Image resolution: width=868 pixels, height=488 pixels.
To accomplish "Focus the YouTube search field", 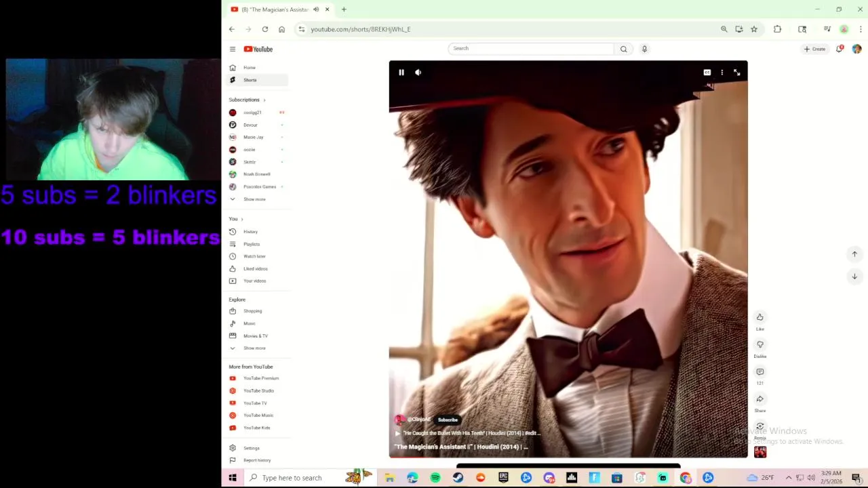I will tap(530, 49).
